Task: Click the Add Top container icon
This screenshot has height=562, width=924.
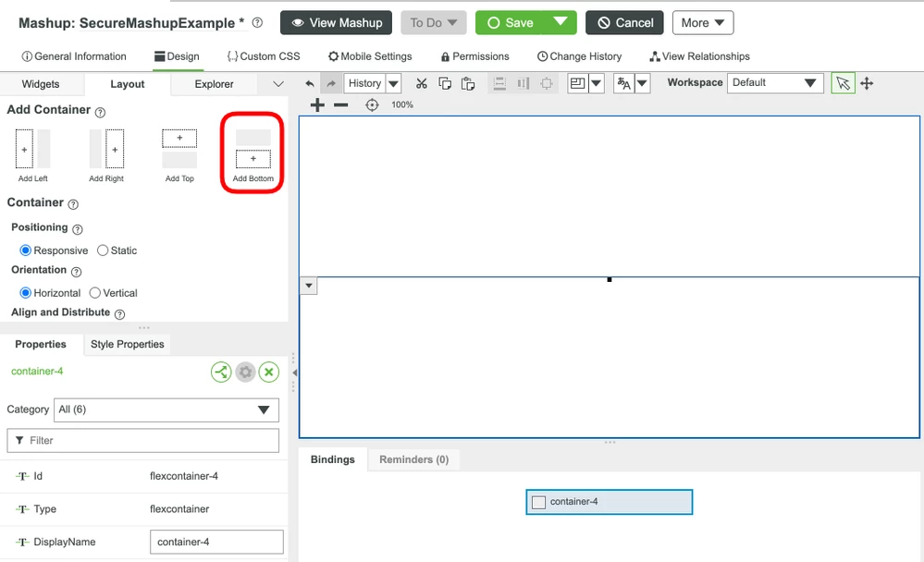Action: (179, 149)
